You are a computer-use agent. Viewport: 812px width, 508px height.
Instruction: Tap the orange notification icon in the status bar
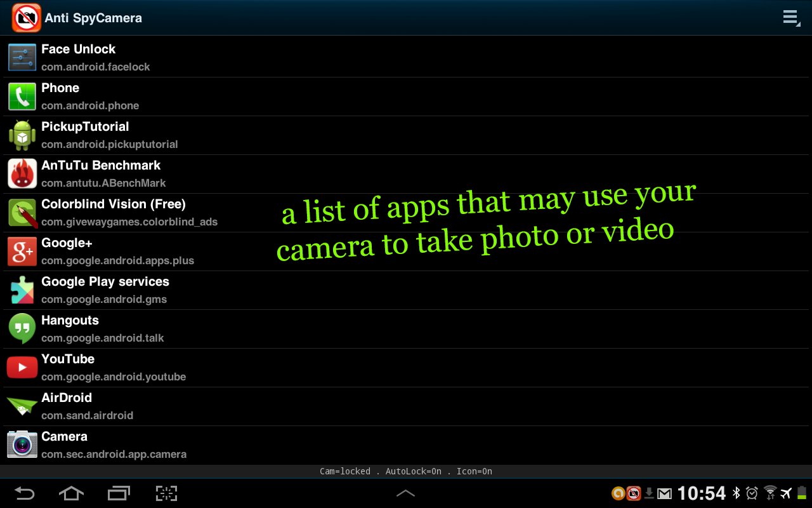618,493
